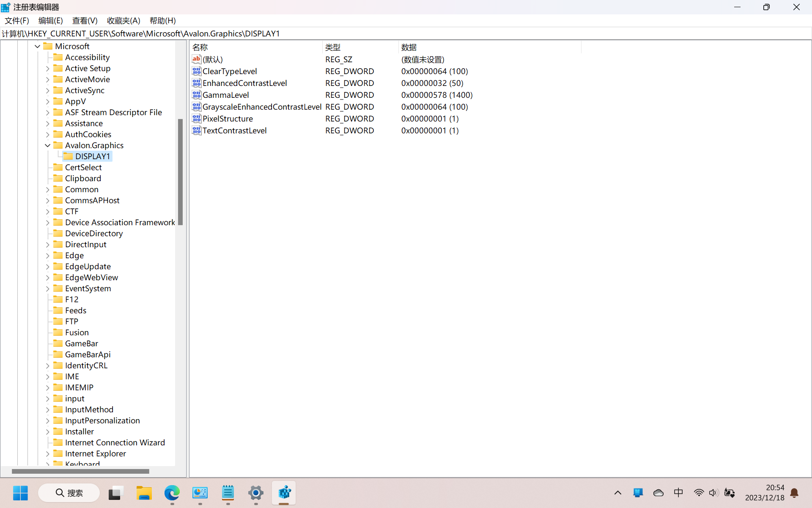This screenshot has width=812, height=508.
Task: Select the EnhancedContrastLevel value name
Action: pos(244,83)
